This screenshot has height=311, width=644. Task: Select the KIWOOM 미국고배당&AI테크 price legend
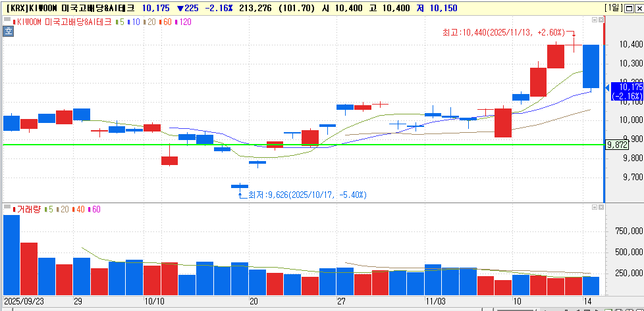click(62, 22)
